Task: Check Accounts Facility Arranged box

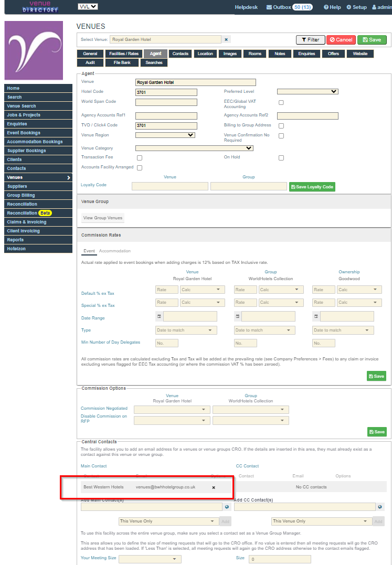Action: [x=140, y=168]
